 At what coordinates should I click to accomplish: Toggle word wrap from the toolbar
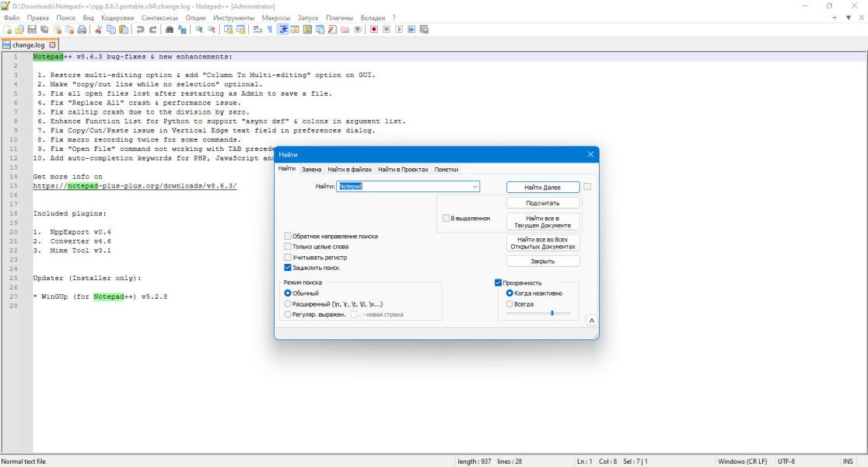(257, 30)
